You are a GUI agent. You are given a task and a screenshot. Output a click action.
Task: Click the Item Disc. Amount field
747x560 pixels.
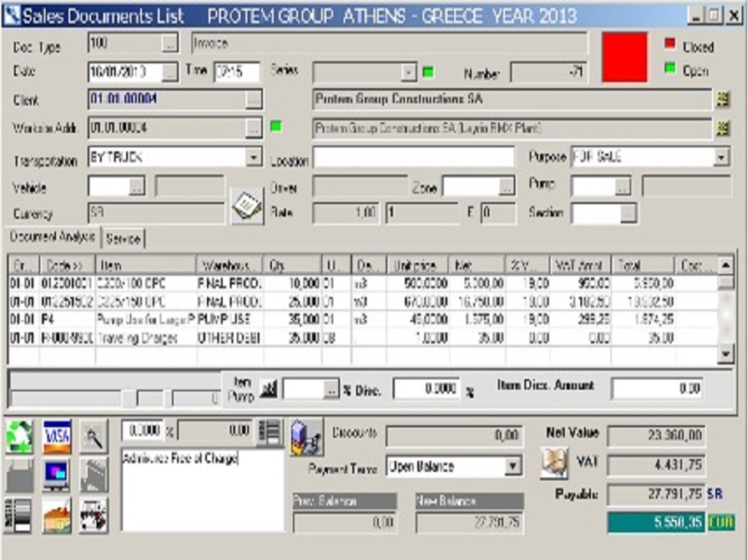click(657, 389)
